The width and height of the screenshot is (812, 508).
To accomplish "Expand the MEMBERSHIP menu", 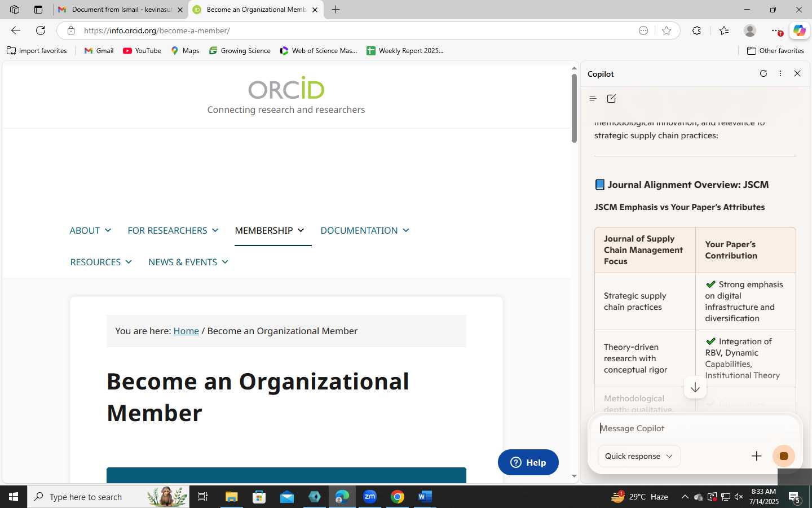I will coord(270,230).
